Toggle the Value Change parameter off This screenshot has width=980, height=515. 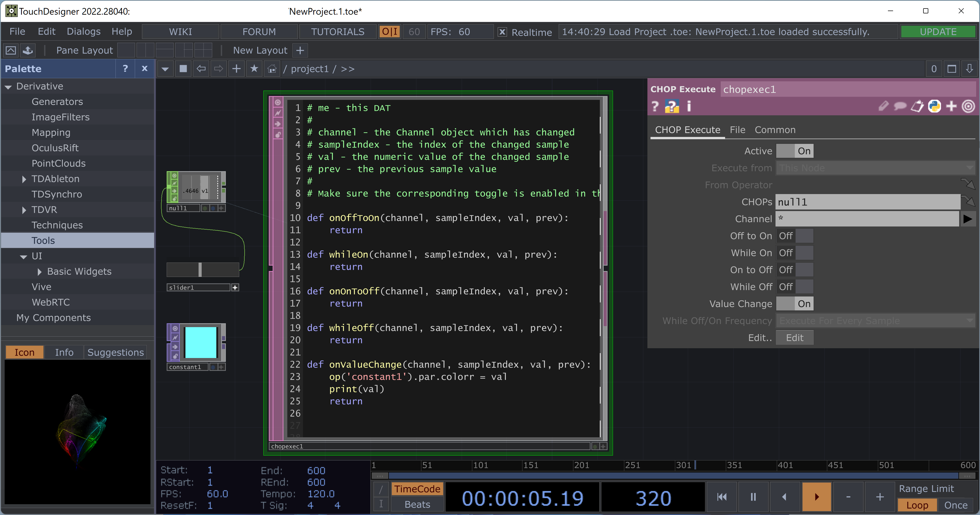coord(794,304)
